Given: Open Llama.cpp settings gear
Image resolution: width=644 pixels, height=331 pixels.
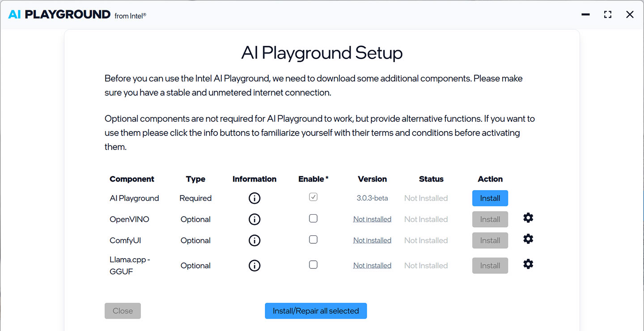Looking at the screenshot, I should 528,264.
